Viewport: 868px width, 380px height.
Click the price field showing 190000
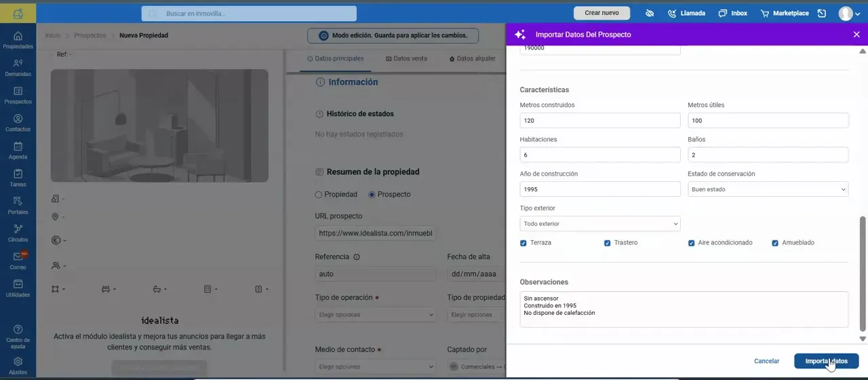tap(600, 50)
